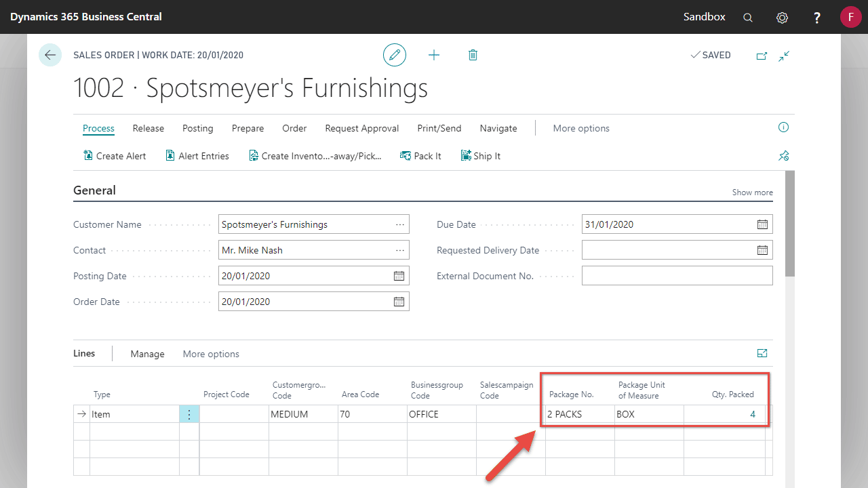Select the Process tab
Image resolution: width=868 pixels, height=488 pixels.
click(98, 128)
